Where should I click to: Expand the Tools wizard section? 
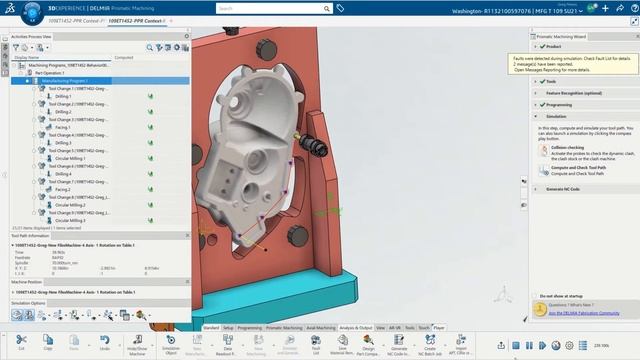click(x=536, y=82)
